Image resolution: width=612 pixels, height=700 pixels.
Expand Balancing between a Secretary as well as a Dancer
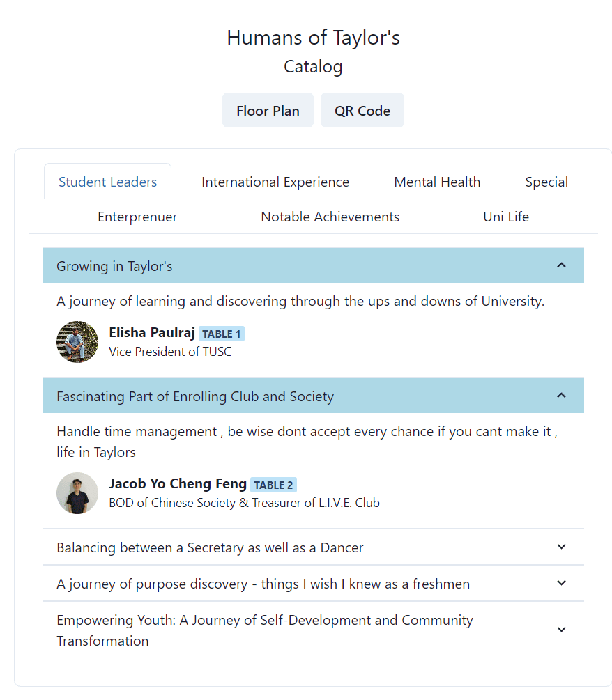(x=313, y=547)
